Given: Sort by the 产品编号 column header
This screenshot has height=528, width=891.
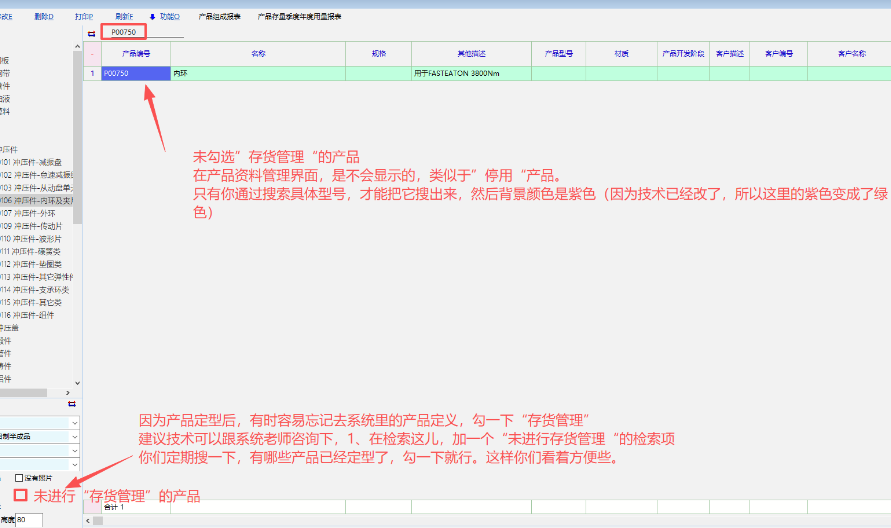Looking at the screenshot, I should point(136,53).
